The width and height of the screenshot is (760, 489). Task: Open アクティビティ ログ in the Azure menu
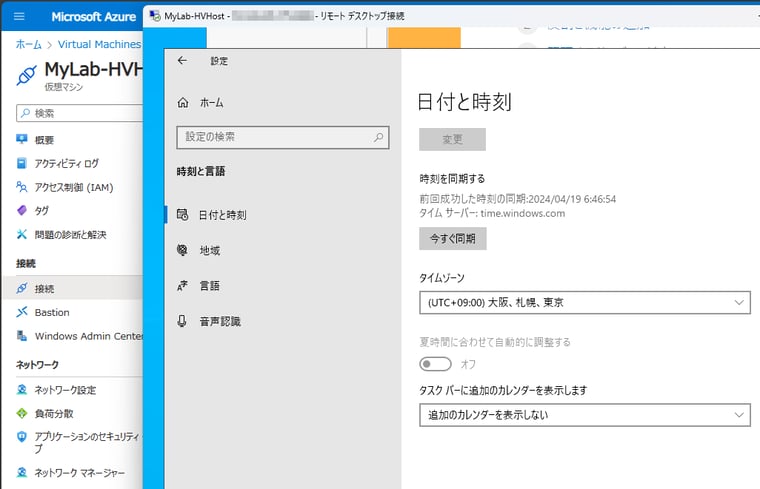66,163
